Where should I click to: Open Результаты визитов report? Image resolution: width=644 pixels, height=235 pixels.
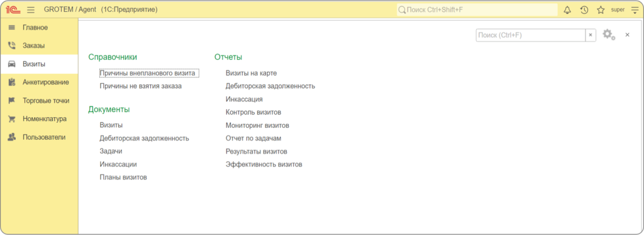pyautogui.click(x=257, y=151)
